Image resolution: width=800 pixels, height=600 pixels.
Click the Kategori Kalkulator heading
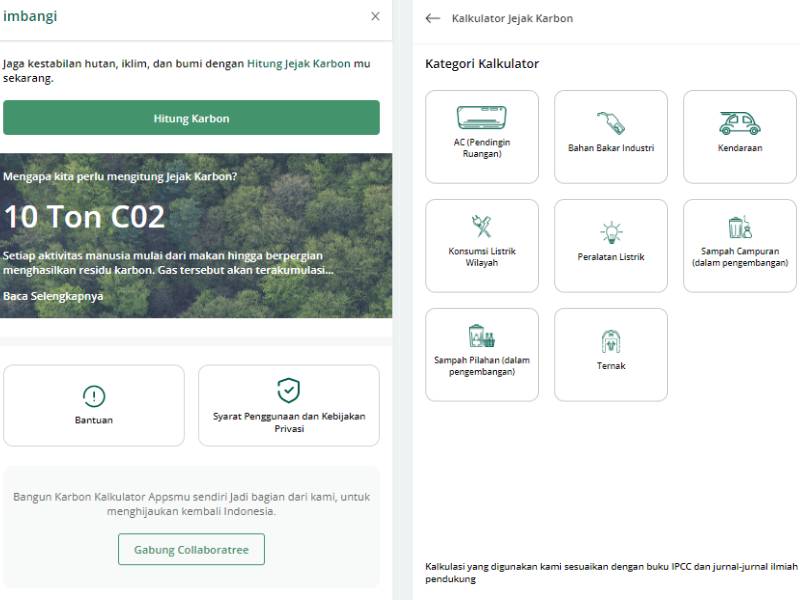click(x=482, y=64)
